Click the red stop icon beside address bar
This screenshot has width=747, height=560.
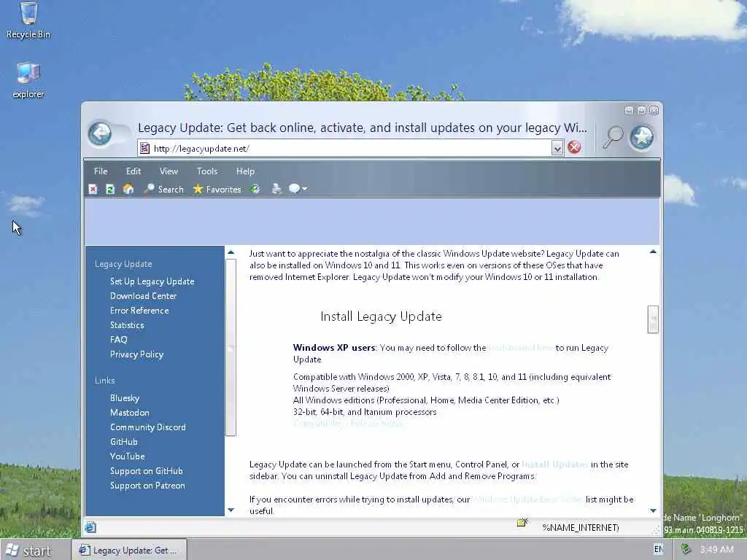pyautogui.click(x=575, y=147)
